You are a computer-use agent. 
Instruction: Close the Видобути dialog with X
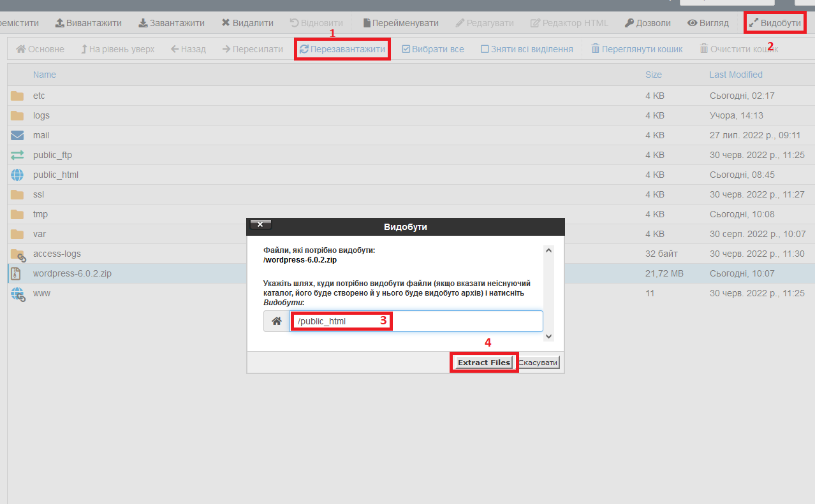pyautogui.click(x=261, y=224)
